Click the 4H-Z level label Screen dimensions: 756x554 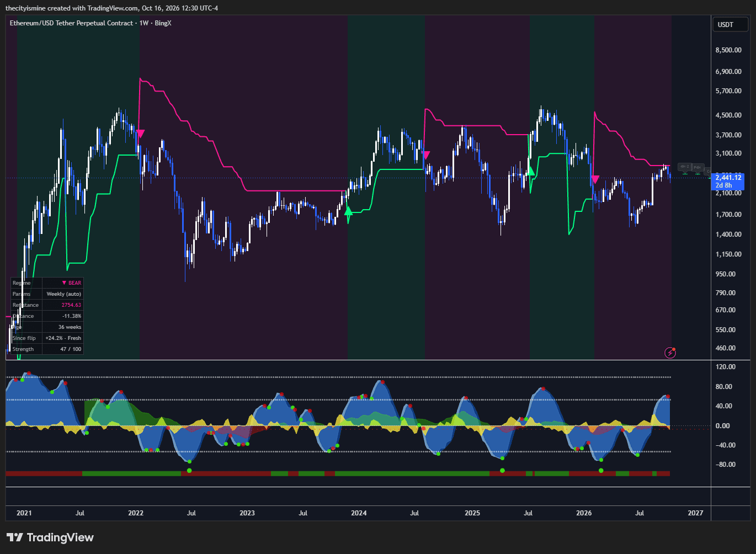tap(684, 167)
